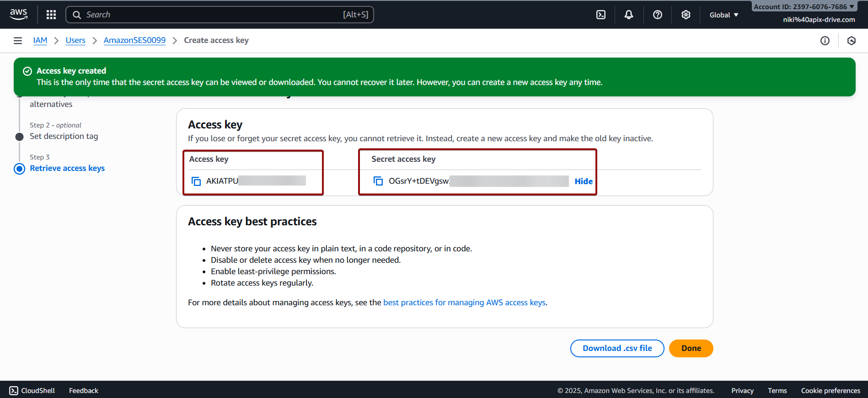The height and width of the screenshot is (398, 868).
Task: Expand the Account ID dropdown menu
Action: coord(804,7)
